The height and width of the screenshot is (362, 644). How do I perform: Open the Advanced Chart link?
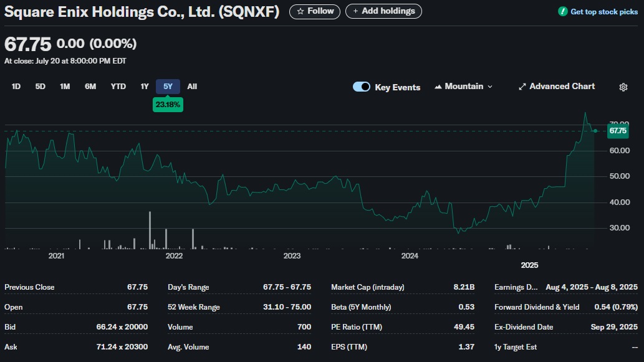(x=557, y=87)
